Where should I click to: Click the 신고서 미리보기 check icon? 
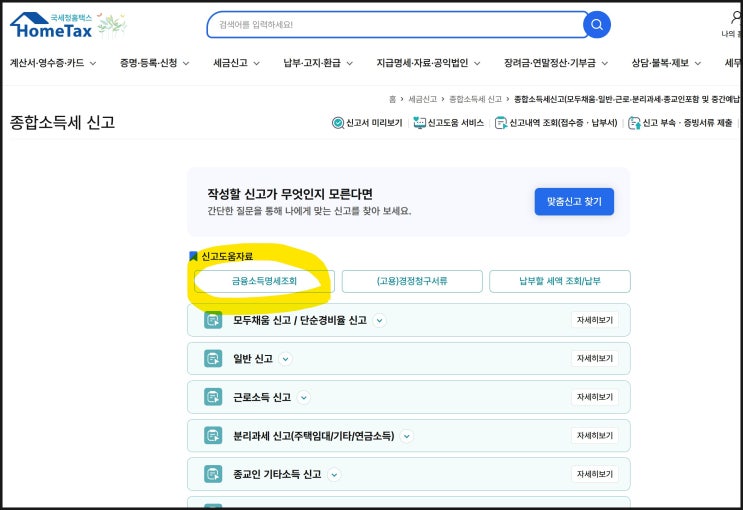point(338,123)
